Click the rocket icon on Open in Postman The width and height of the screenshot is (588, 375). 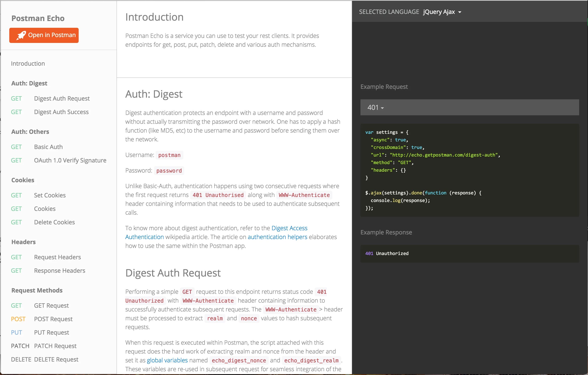21,35
